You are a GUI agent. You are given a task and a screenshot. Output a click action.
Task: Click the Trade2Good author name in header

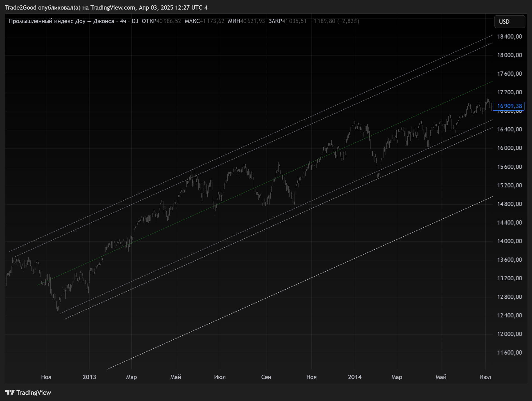[21, 8]
